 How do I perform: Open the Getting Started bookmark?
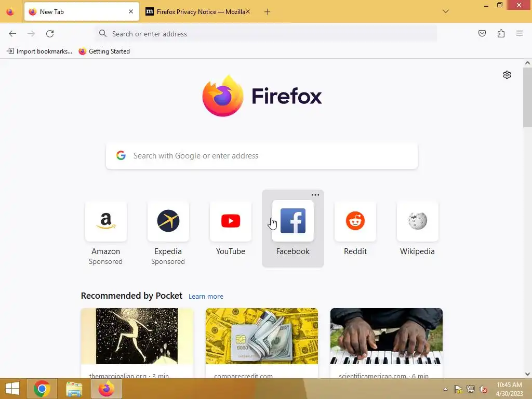click(x=104, y=51)
